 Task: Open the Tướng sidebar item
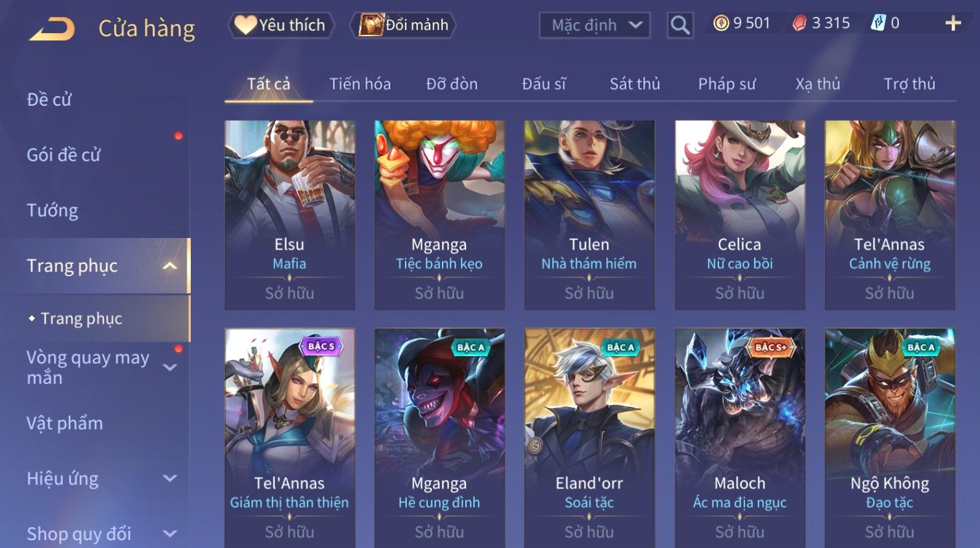[x=52, y=211]
